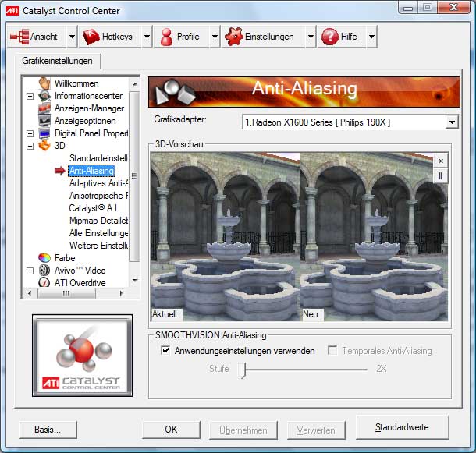Select Willkommen in the tree
The height and width of the screenshot is (453, 476).
tap(76, 83)
